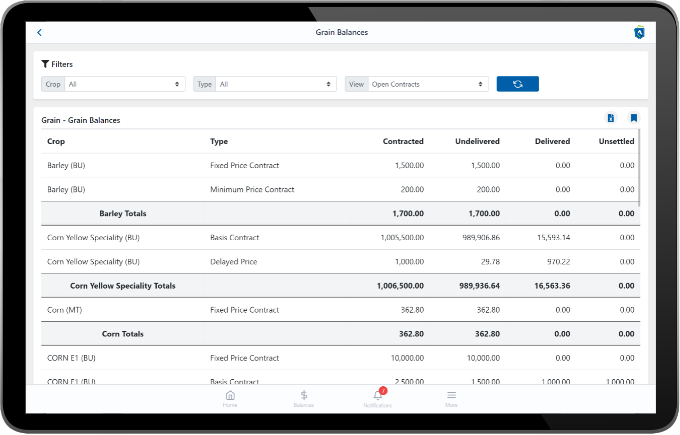Open the profile shield icon
The width and height of the screenshot is (680, 435).
[638, 33]
